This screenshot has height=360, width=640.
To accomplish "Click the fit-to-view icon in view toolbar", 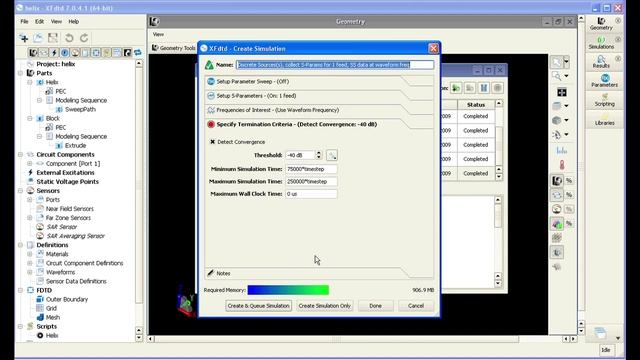I will point(562,92).
